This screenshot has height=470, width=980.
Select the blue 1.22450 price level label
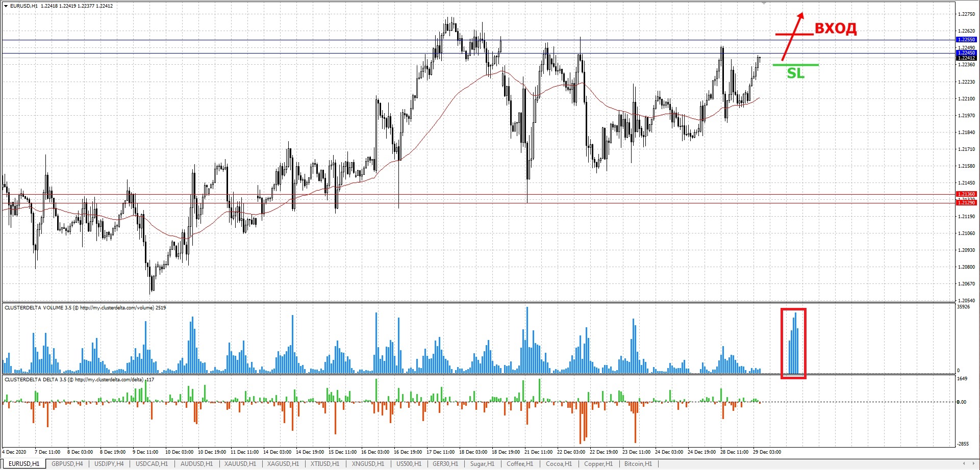(966, 53)
